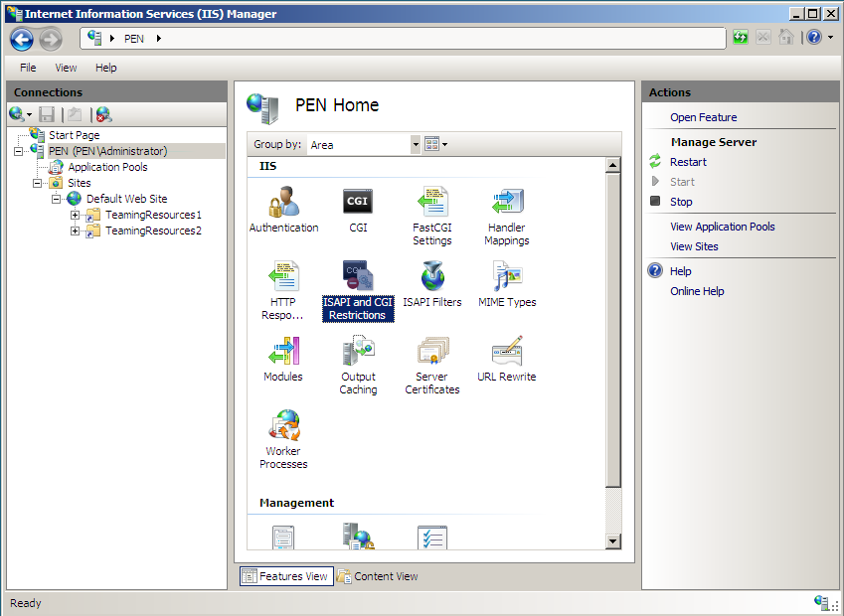Click the features list scroll down arrow
The height and width of the screenshot is (616, 844).
612,540
